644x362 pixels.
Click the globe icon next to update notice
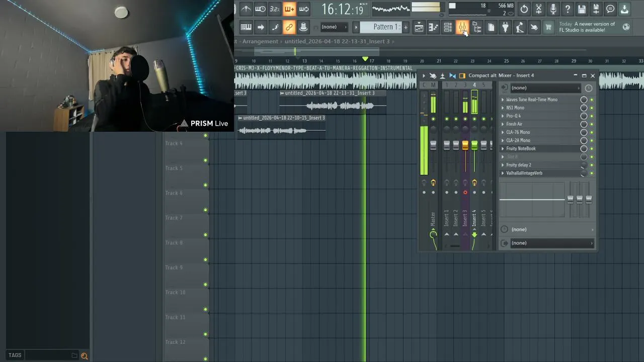point(626,27)
